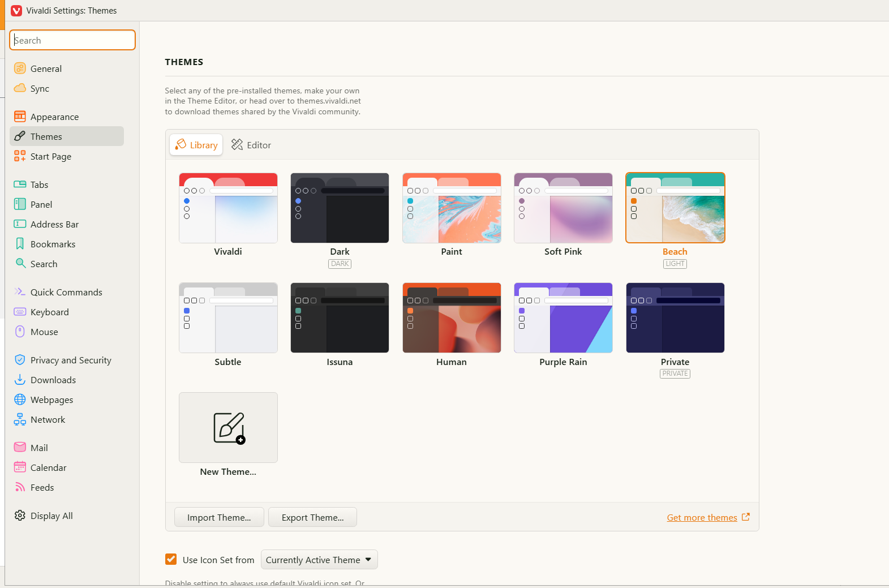This screenshot has width=889, height=588.
Task: Select the Vivaldi theme thumbnail
Action: (228, 208)
